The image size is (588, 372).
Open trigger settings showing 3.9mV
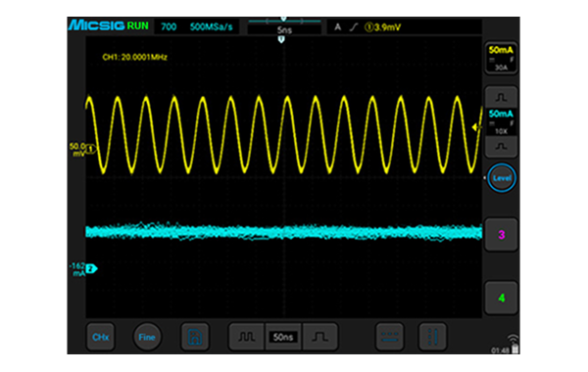coord(382,27)
